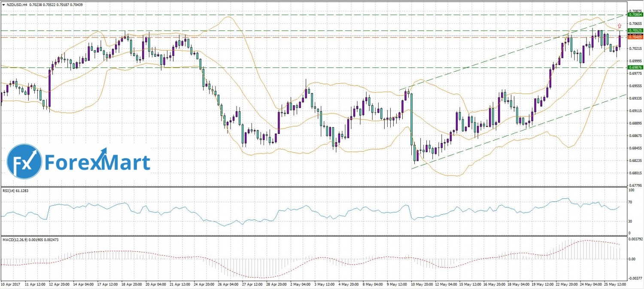This screenshot has height=289, width=644.
Task: Click the 10 Apr 2017 date on time axis
Action: [11, 284]
